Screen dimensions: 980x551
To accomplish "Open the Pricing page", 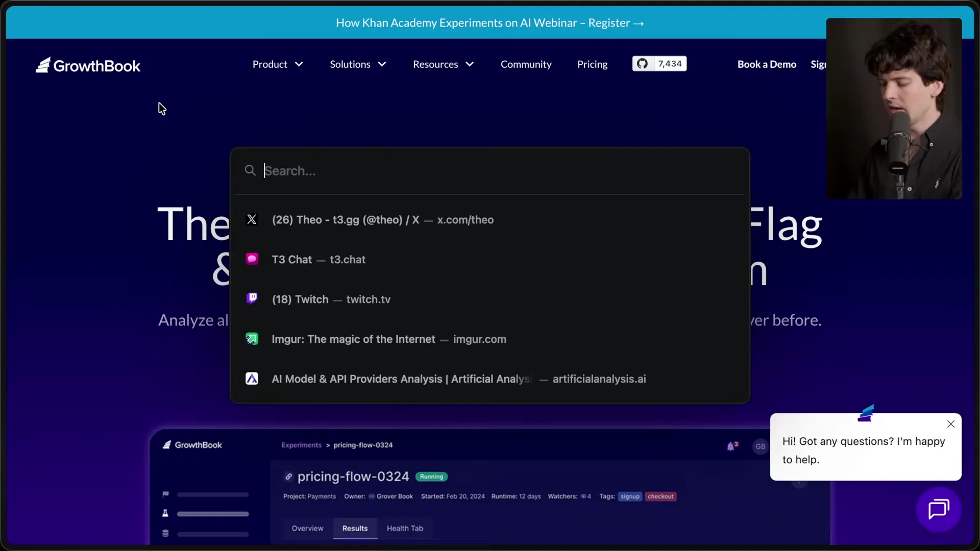I will click(x=592, y=64).
